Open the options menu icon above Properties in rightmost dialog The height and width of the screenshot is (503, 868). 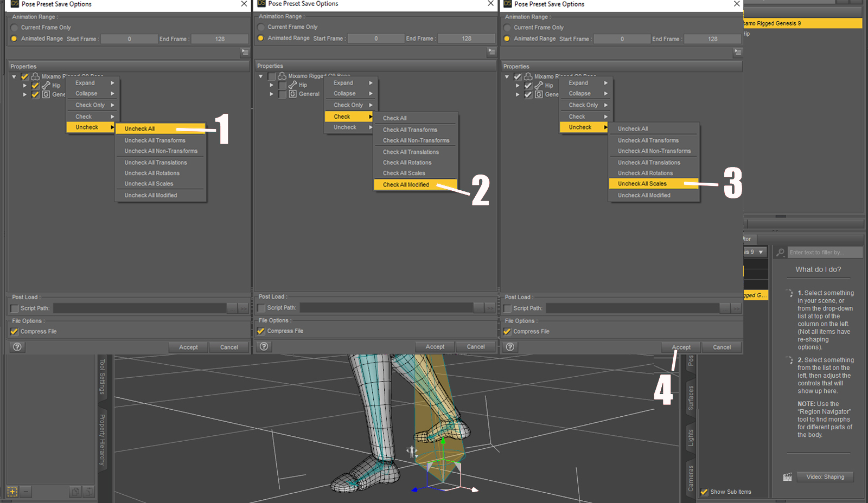pos(737,52)
